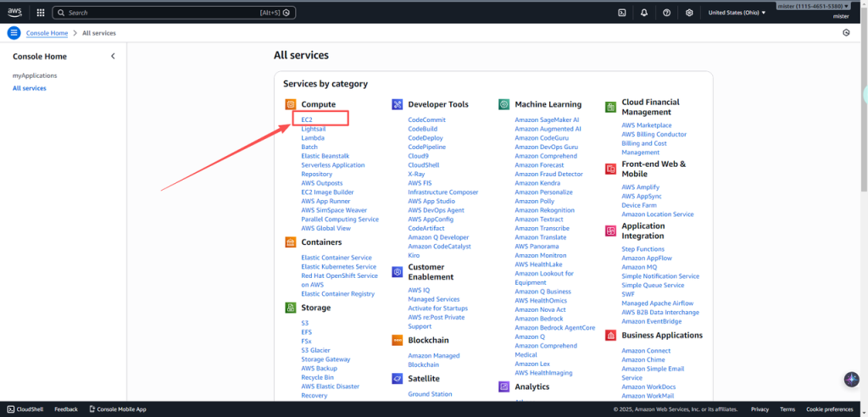This screenshot has height=417, width=868.
Task: Click the Machine Learning category icon
Action: 504,104
